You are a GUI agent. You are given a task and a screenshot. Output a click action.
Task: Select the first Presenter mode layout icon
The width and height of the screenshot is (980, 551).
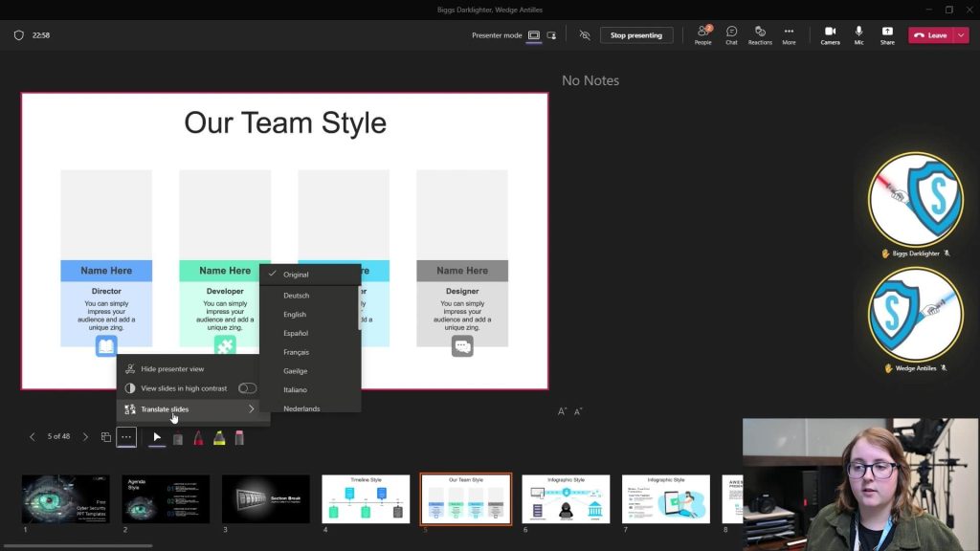(x=534, y=35)
